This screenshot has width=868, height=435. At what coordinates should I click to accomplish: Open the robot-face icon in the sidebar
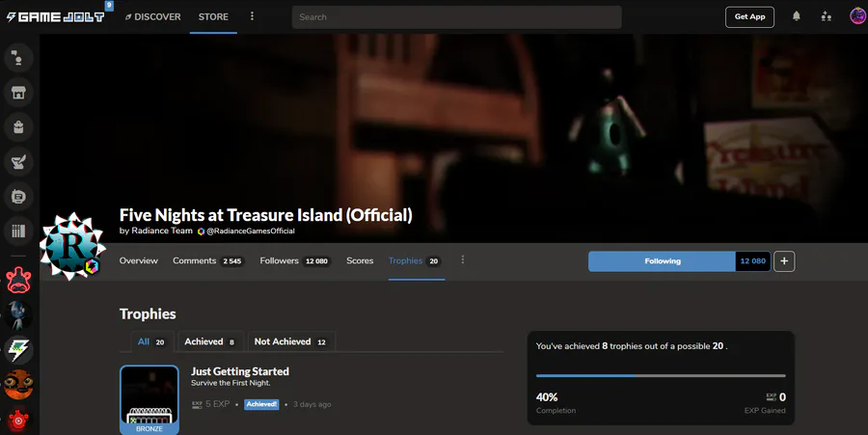[18, 197]
